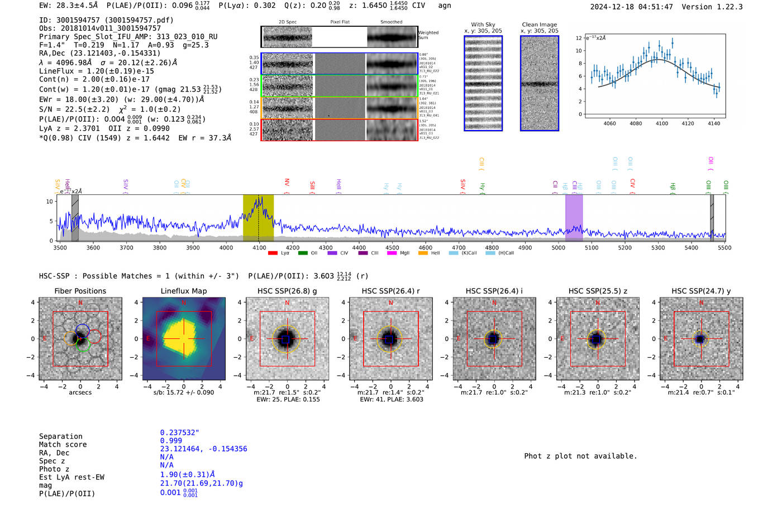Click 'Phot z plot not available.' message
The image size is (782, 532).
pos(580,456)
